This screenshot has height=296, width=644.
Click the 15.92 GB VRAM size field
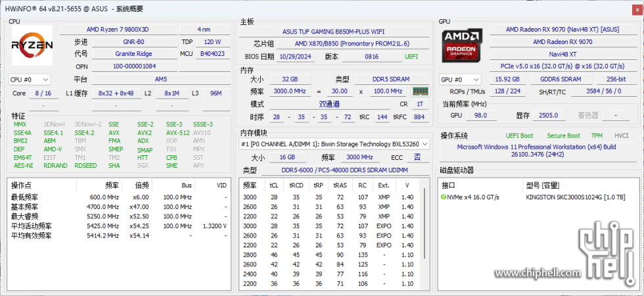tap(507, 80)
